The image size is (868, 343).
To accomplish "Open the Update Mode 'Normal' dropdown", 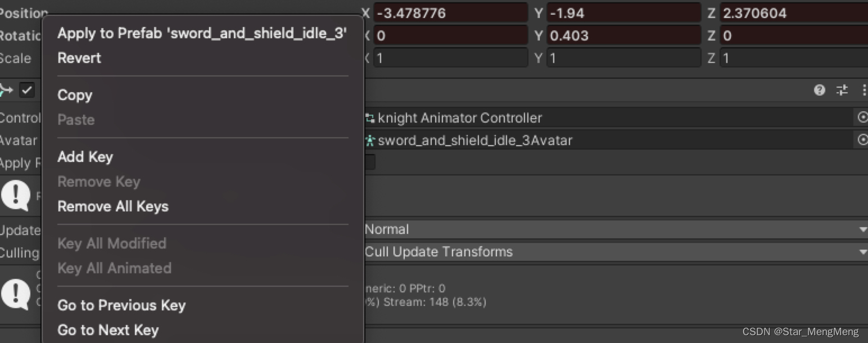I will 614,229.
